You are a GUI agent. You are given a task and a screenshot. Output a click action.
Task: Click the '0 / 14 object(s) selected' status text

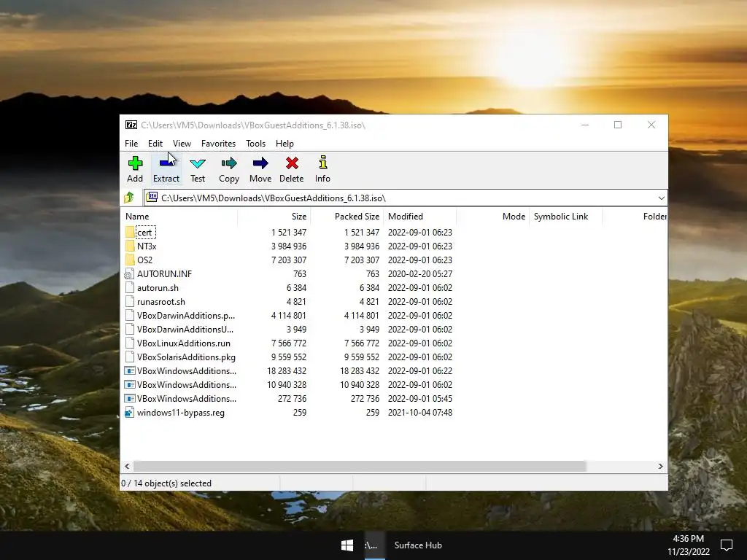[166, 483]
